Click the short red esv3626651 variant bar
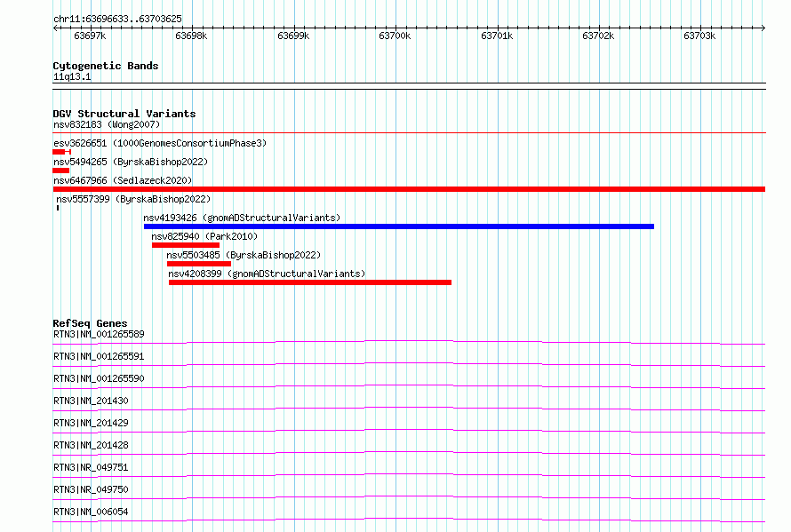The width and height of the screenshot is (791, 532). (x=61, y=152)
